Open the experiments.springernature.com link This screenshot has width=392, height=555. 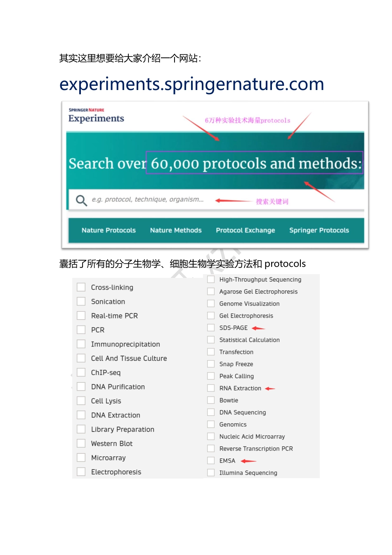click(x=191, y=84)
